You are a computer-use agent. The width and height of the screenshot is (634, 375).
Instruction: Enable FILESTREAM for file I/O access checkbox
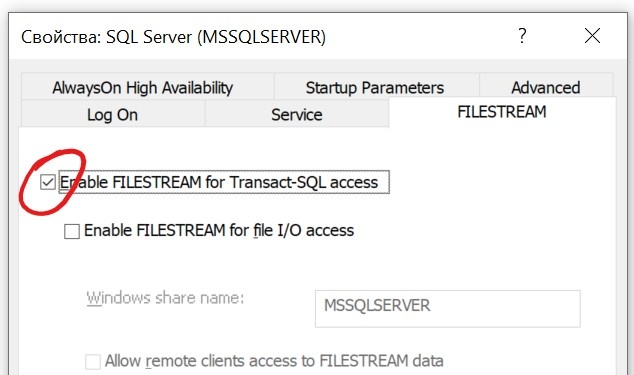pos(72,231)
